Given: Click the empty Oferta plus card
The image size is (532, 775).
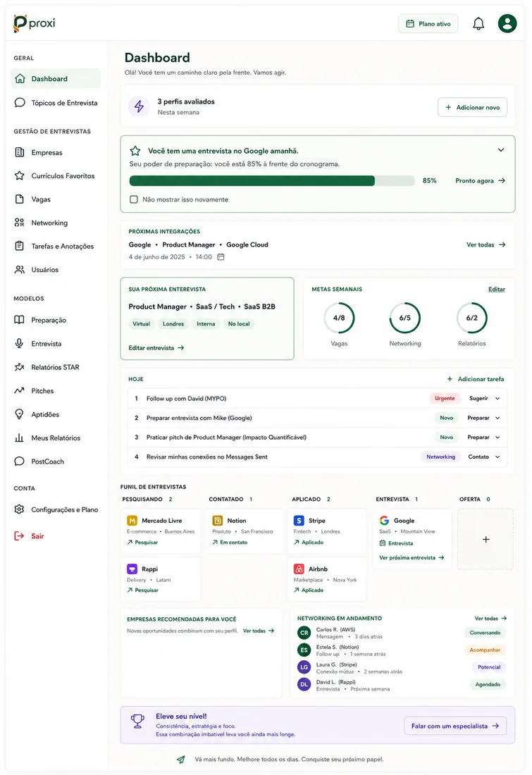Looking at the screenshot, I should 485,539.
